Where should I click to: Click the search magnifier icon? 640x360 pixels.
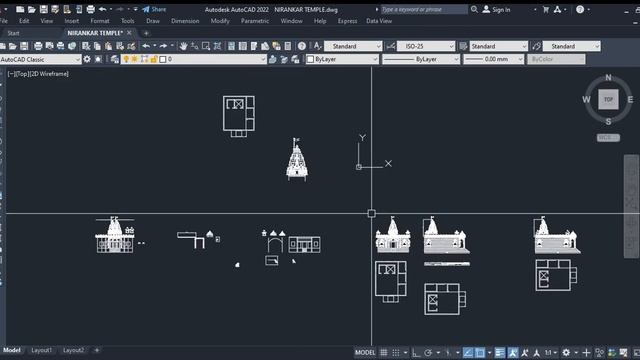pyautogui.click(x=474, y=9)
